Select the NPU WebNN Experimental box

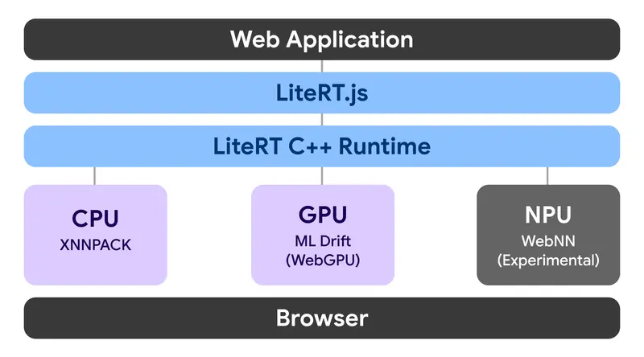point(548,235)
